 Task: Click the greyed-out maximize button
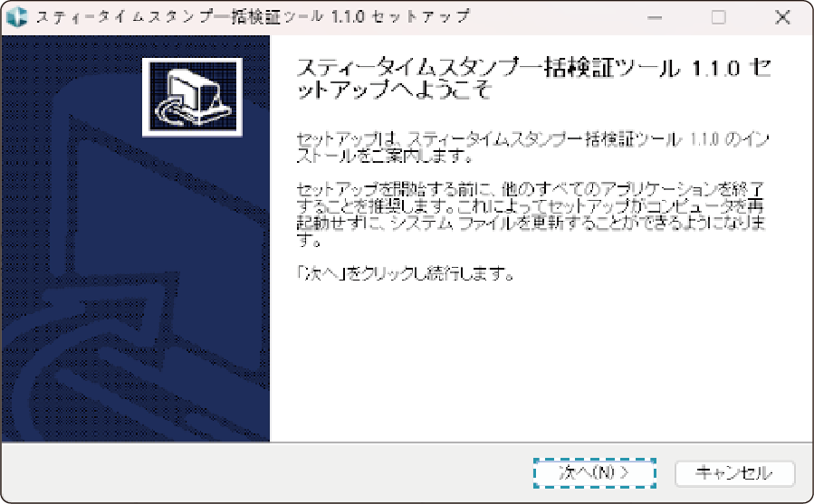719,17
